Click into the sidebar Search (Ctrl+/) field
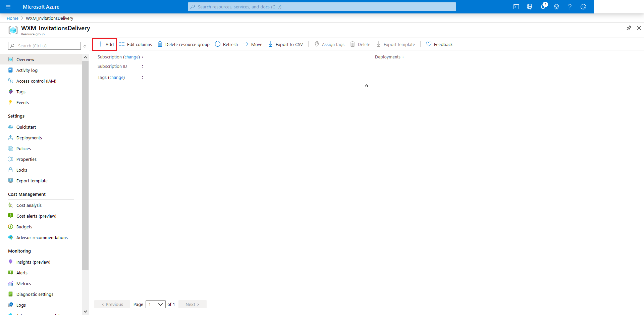644x315 pixels. [44, 46]
